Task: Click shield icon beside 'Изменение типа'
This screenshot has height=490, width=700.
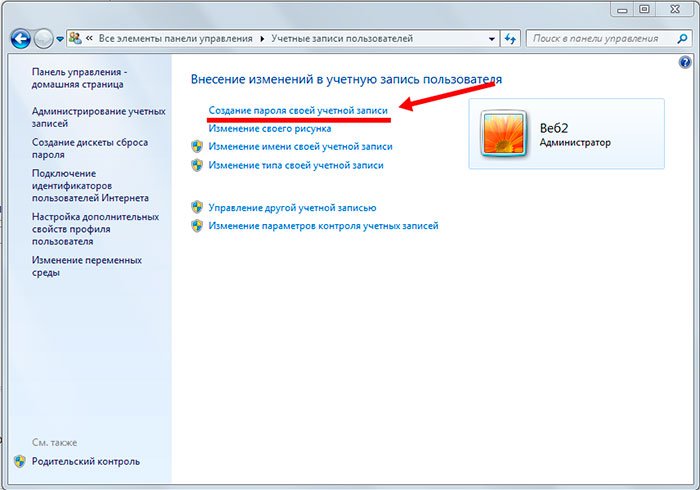Action: click(197, 165)
